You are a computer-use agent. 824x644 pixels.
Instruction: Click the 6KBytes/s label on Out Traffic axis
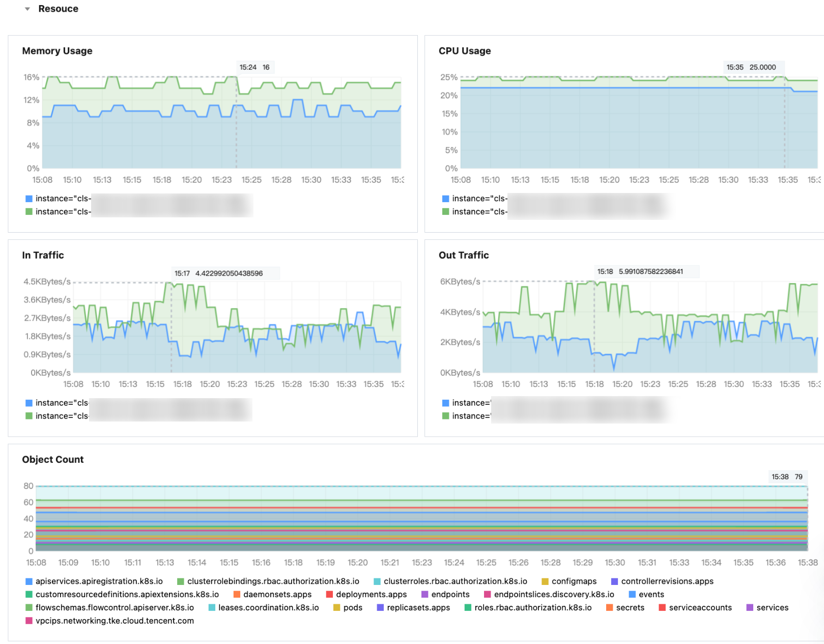tap(460, 282)
